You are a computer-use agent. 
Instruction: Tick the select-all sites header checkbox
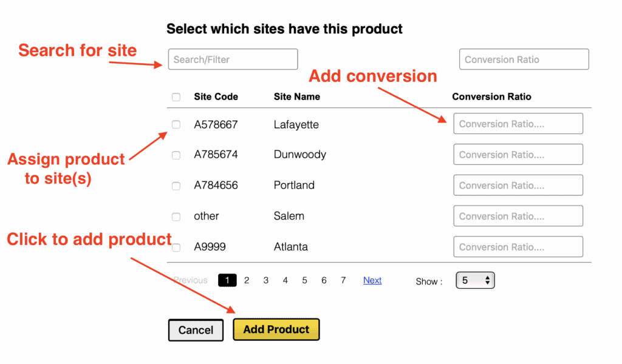click(x=176, y=97)
